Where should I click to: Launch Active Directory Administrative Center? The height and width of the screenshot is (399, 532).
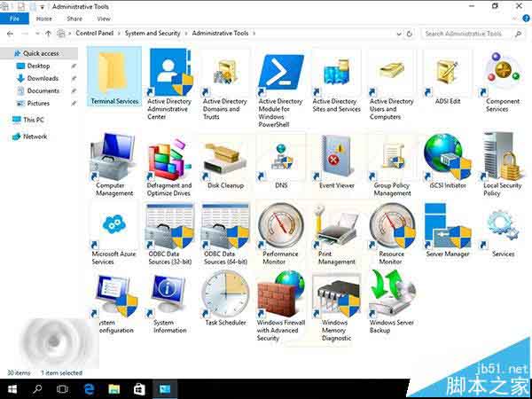pos(169,84)
